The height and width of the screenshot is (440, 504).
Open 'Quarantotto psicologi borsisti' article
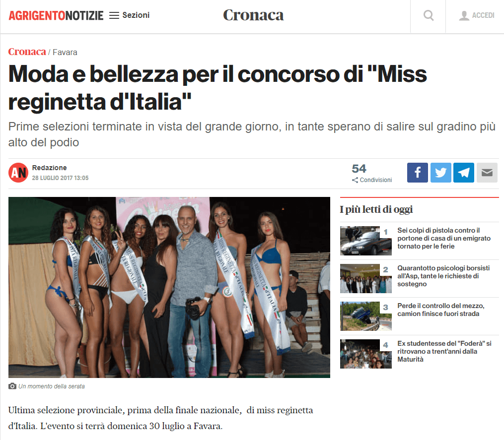[443, 276]
